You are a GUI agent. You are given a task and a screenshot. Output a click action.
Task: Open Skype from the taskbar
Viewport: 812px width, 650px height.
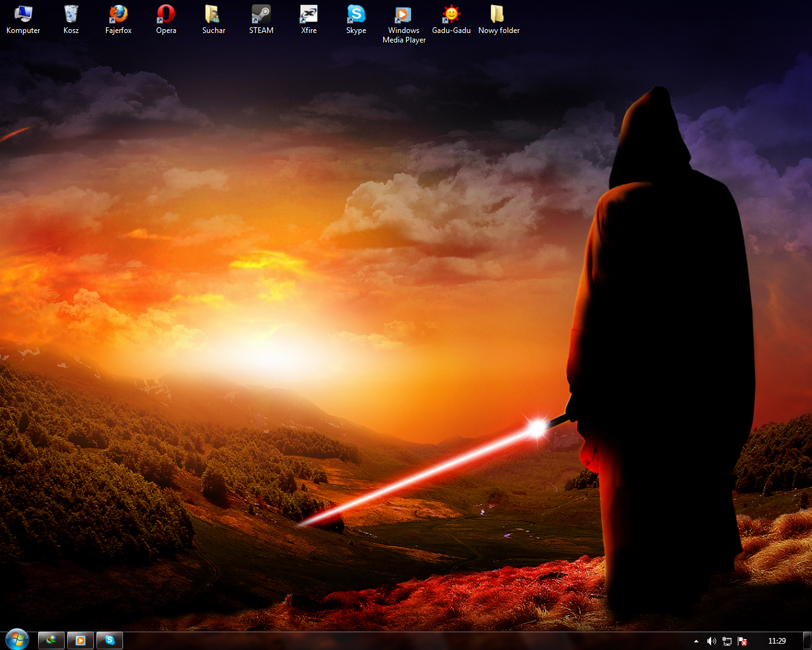click(110, 640)
